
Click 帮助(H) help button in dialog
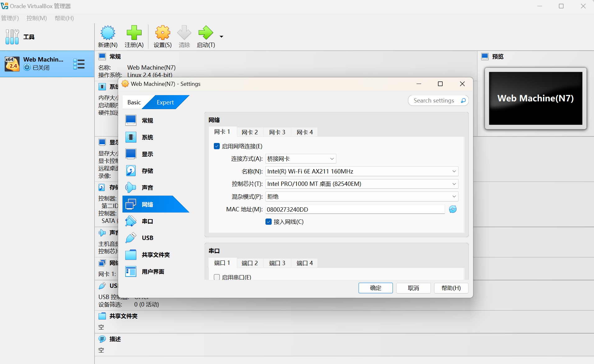451,288
